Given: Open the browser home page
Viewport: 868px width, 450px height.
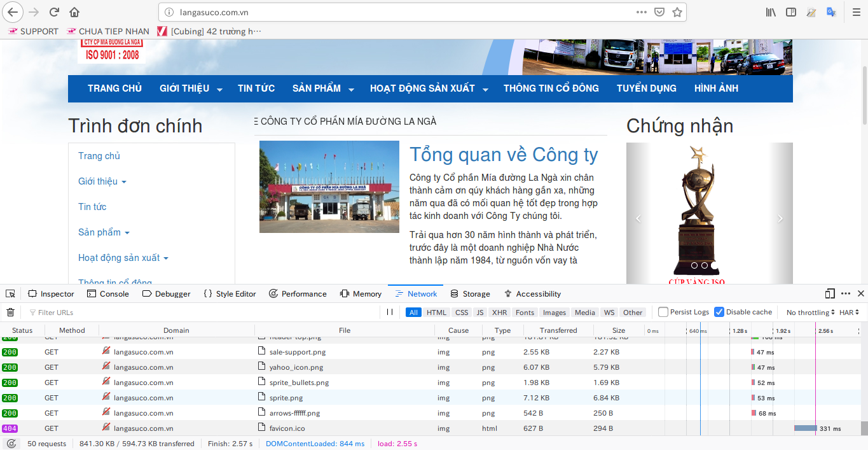Looking at the screenshot, I should [74, 11].
